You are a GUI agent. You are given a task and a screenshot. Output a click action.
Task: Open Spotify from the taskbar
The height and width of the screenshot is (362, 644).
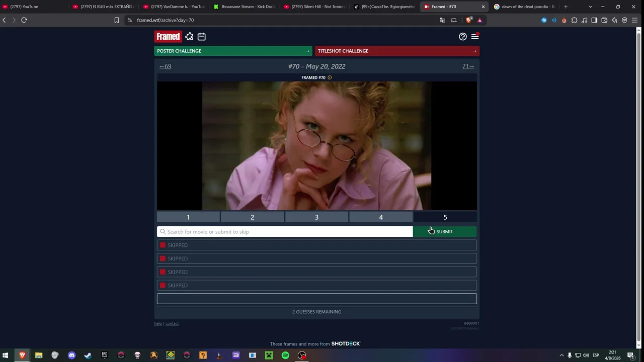click(285, 355)
